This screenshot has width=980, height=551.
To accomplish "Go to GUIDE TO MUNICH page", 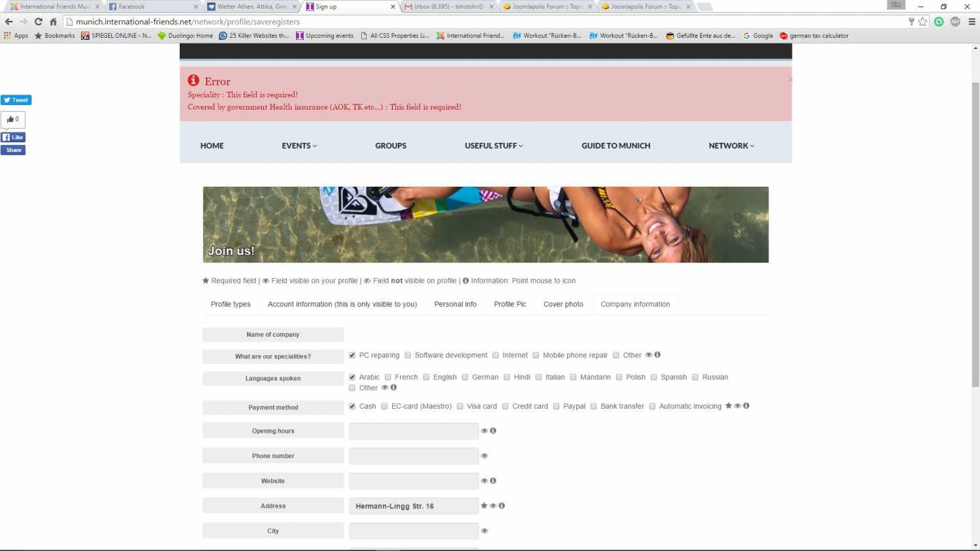I will click(615, 146).
